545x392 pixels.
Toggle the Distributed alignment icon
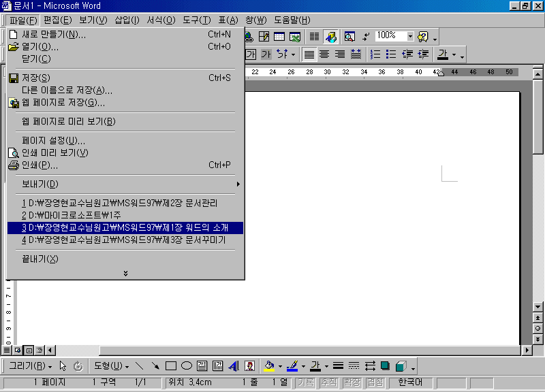356,54
